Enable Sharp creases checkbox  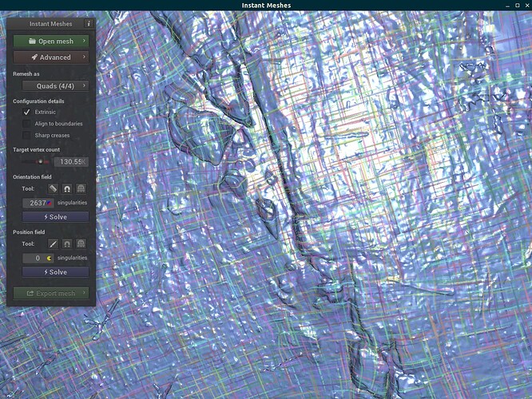[x=26, y=135]
